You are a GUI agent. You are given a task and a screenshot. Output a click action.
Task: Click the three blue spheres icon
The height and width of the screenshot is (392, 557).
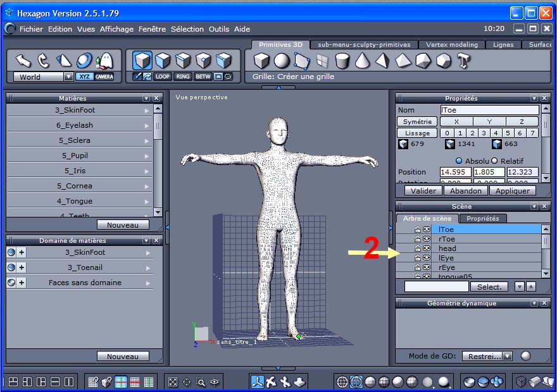point(497,382)
